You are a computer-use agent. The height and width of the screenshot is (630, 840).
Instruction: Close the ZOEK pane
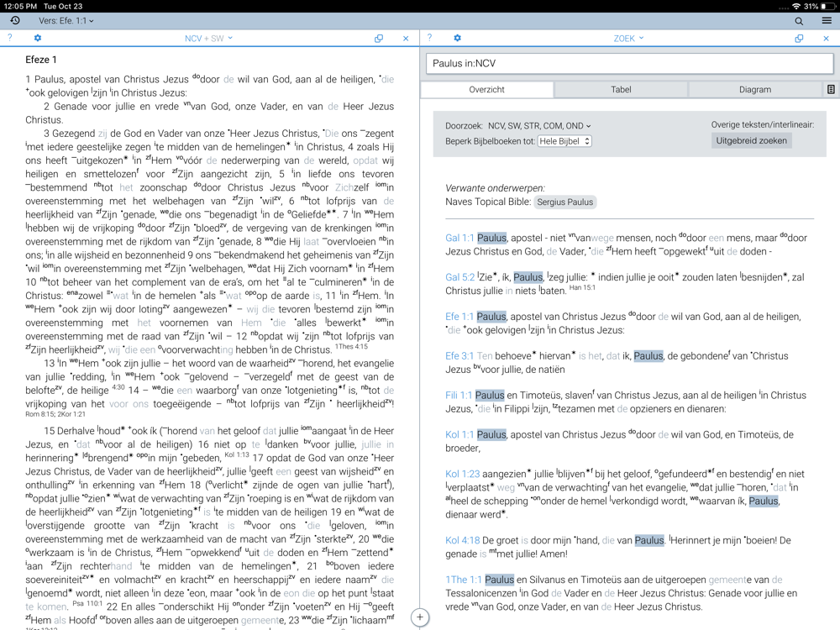click(x=826, y=39)
